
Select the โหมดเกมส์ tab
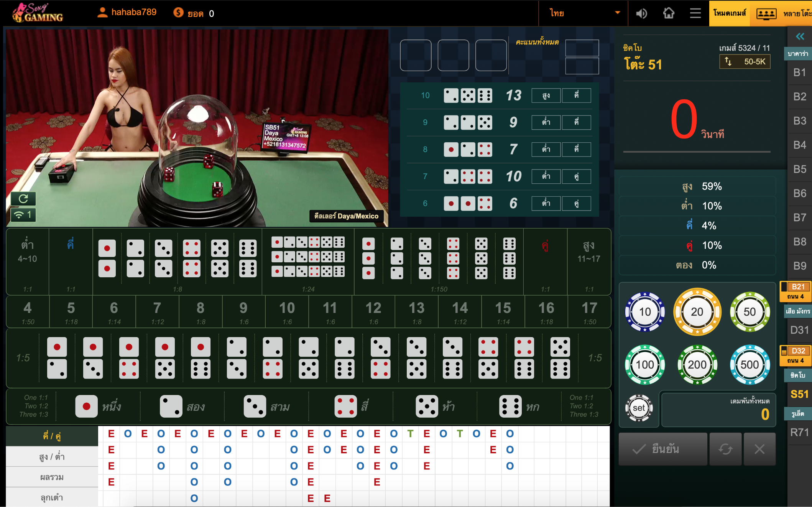pos(729,13)
